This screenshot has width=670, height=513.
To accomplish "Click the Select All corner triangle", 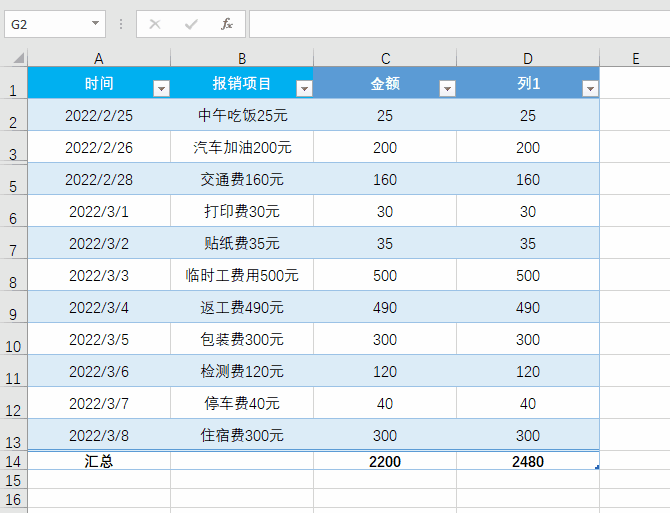I will 18,57.
